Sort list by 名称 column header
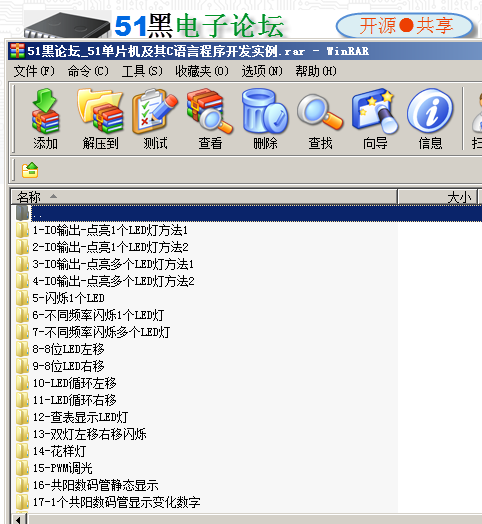The image size is (482, 524). [x=204, y=197]
